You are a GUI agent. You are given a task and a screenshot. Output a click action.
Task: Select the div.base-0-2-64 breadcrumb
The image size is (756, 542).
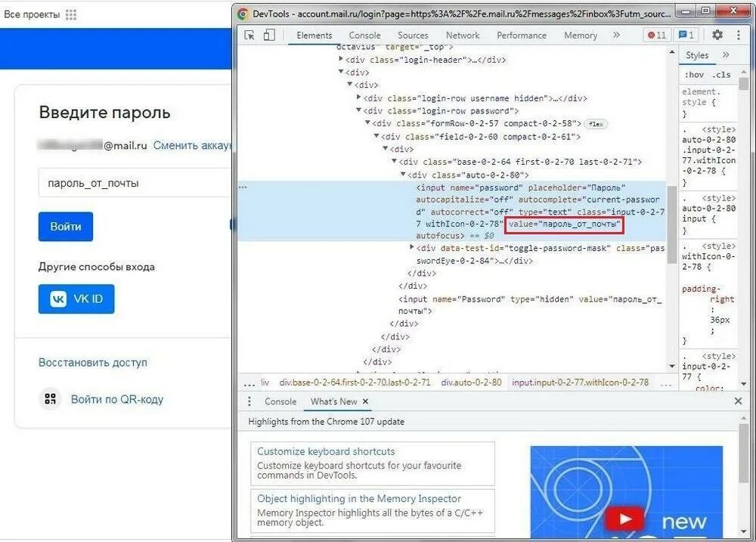(355, 382)
